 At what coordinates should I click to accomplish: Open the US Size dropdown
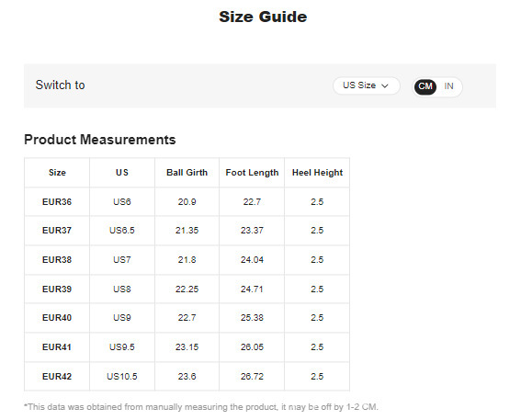coord(366,85)
